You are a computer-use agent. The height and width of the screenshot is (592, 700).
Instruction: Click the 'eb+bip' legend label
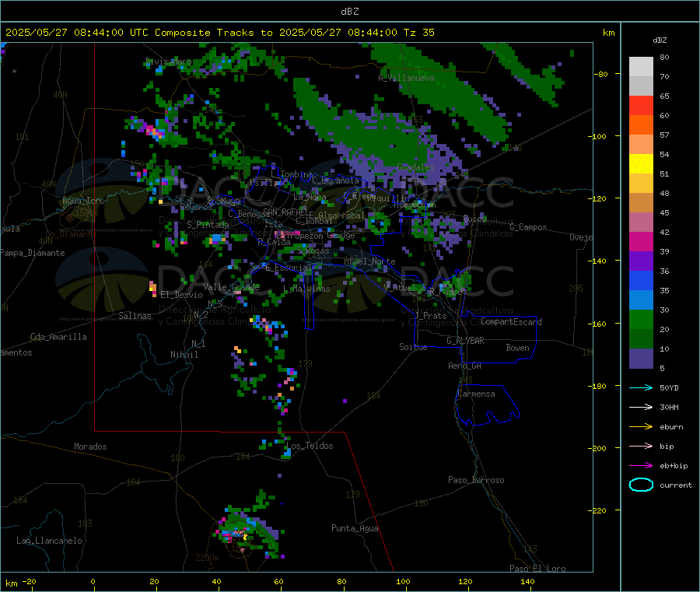(674, 466)
